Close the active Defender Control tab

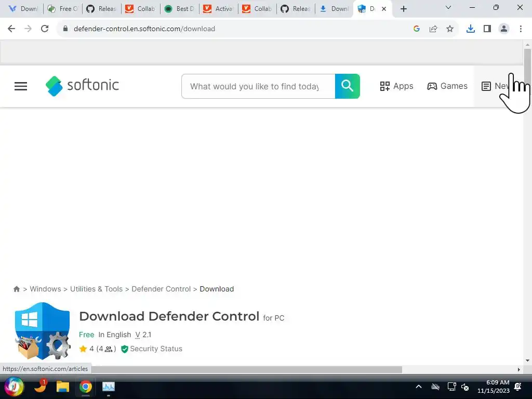point(384,9)
